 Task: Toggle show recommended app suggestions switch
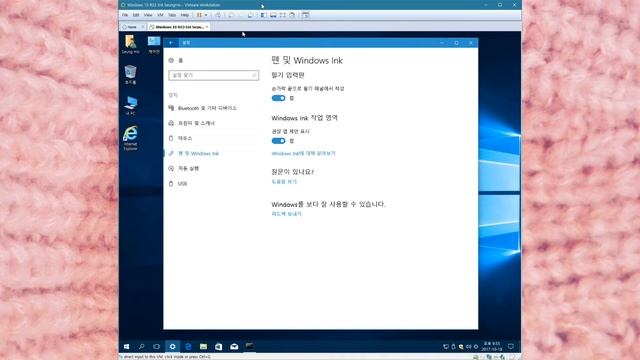point(278,141)
